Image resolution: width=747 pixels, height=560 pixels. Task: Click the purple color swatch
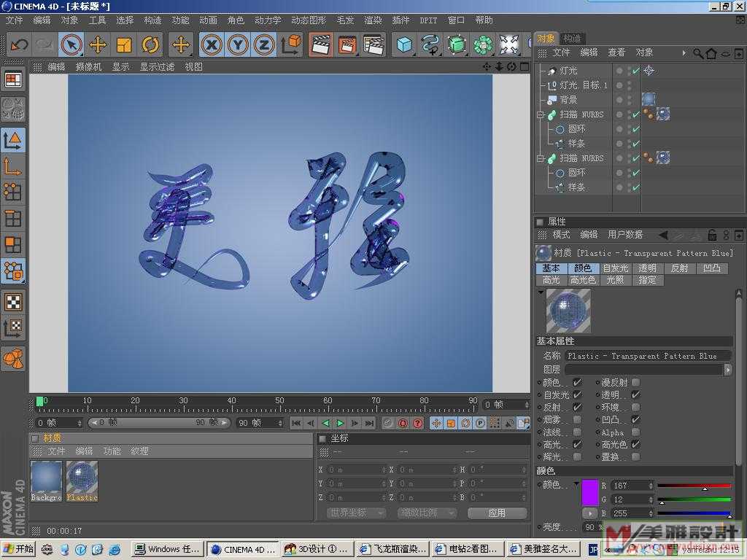click(x=590, y=493)
